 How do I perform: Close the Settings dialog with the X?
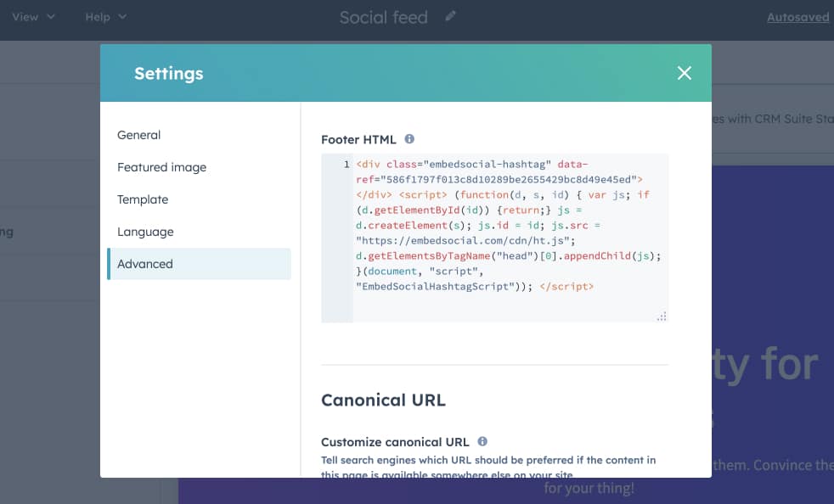click(x=684, y=73)
